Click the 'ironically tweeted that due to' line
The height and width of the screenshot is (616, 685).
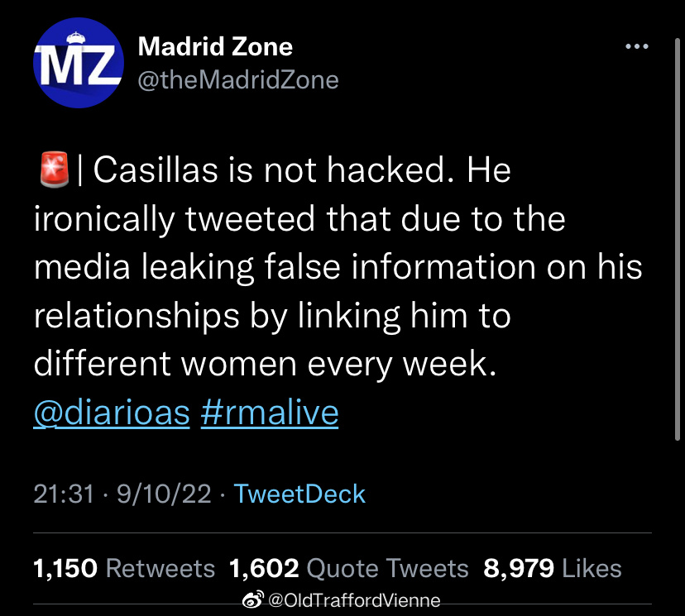pyautogui.click(x=299, y=220)
